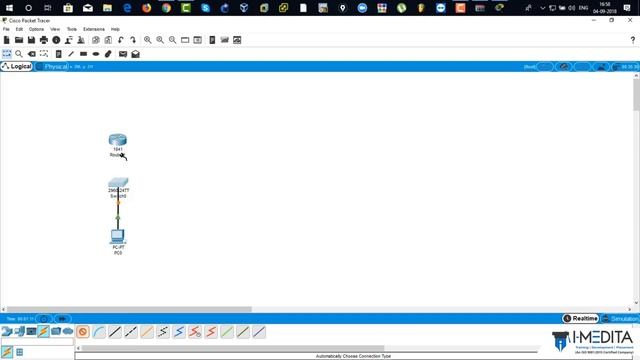
Task: Place a note with the Note tool
Action: click(x=58, y=54)
